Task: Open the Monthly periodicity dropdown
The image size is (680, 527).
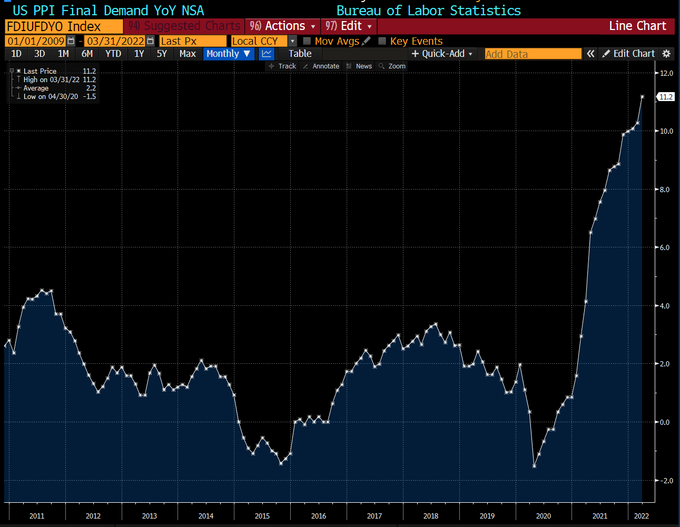Action: pyautogui.click(x=228, y=54)
